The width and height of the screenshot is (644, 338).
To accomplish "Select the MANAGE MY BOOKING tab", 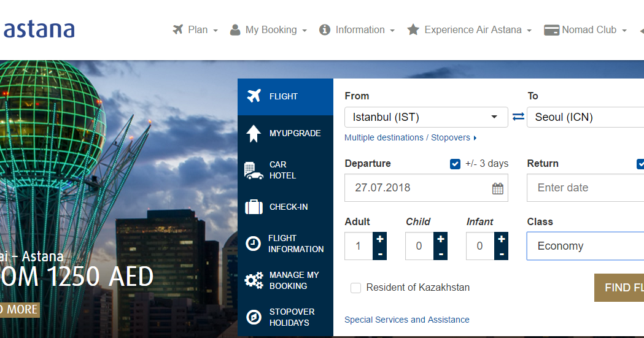I will pyautogui.click(x=285, y=280).
